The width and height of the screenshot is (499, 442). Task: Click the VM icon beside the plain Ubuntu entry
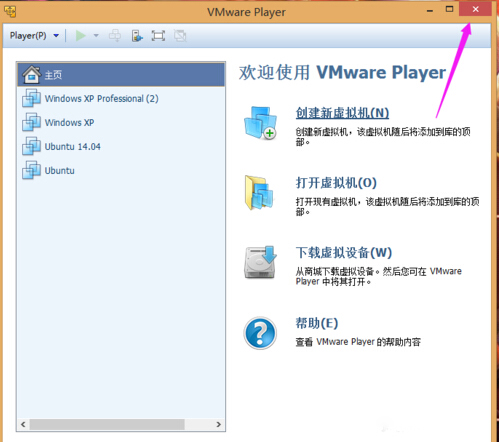pos(32,170)
